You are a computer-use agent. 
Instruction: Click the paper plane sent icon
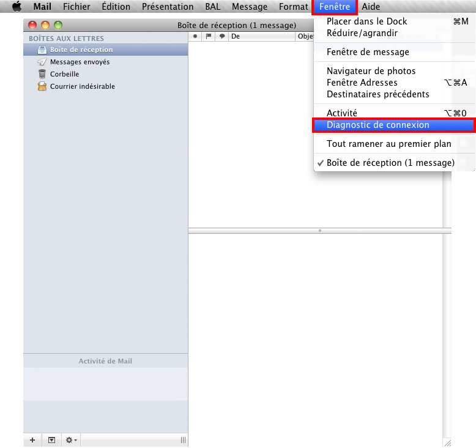(x=42, y=62)
